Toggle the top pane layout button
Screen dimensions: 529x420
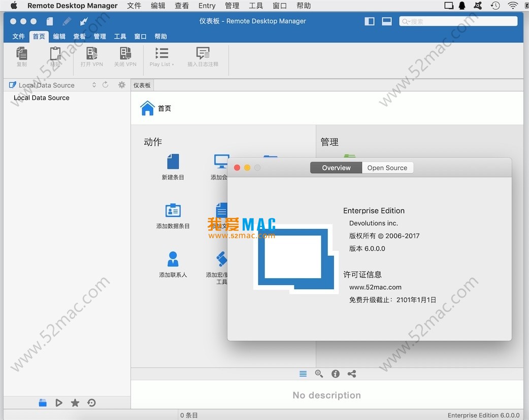387,21
